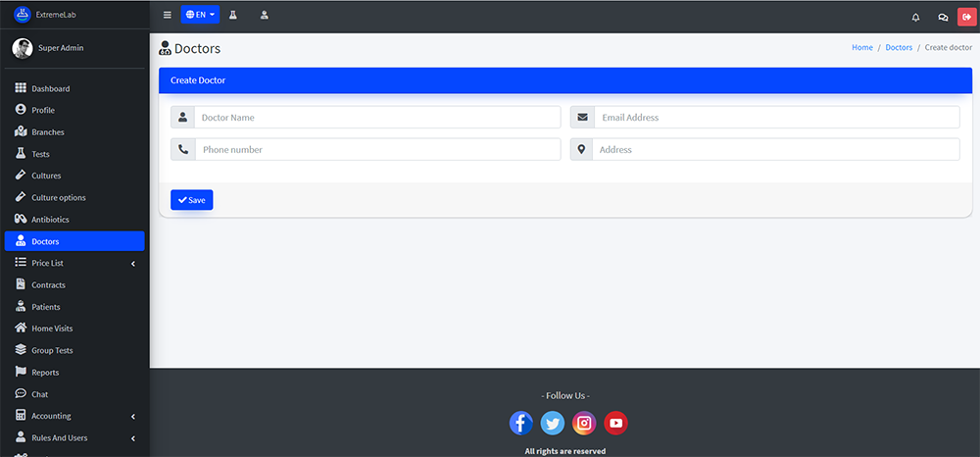Click into the Email Address field
This screenshot has width=980, height=457.
click(x=775, y=118)
